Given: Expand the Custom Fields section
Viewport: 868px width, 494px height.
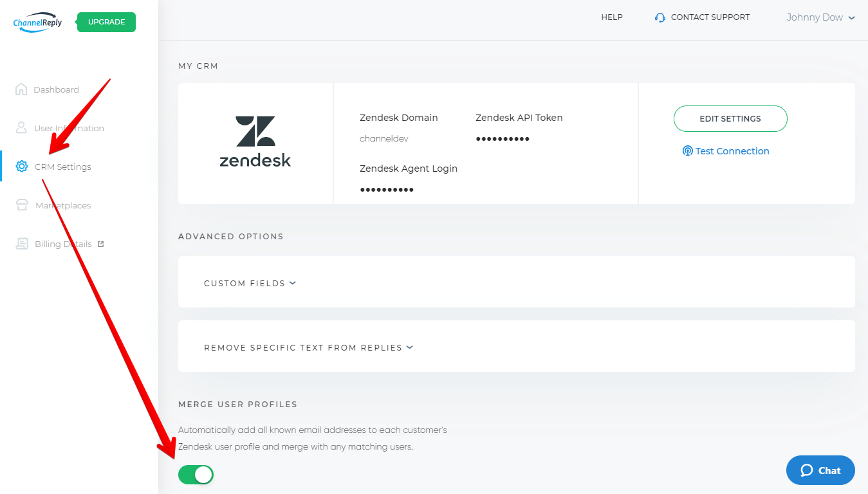Looking at the screenshot, I should pyautogui.click(x=250, y=283).
